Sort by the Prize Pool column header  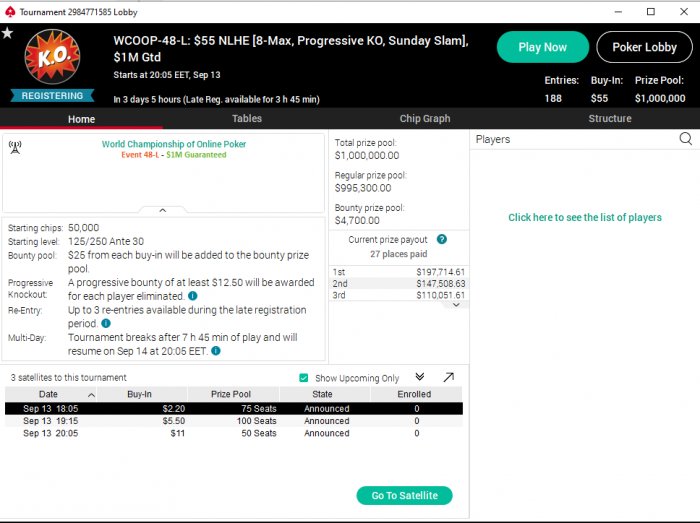[233, 394]
